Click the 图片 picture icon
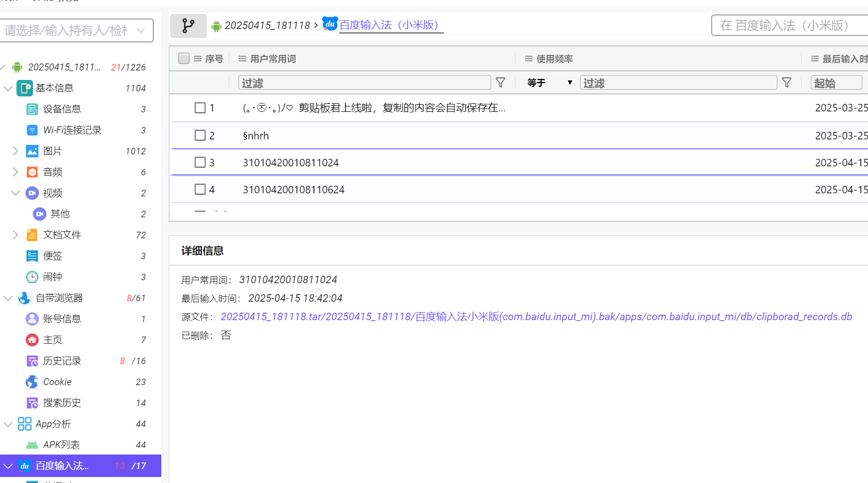The width and height of the screenshot is (868, 483). tap(32, 151)
